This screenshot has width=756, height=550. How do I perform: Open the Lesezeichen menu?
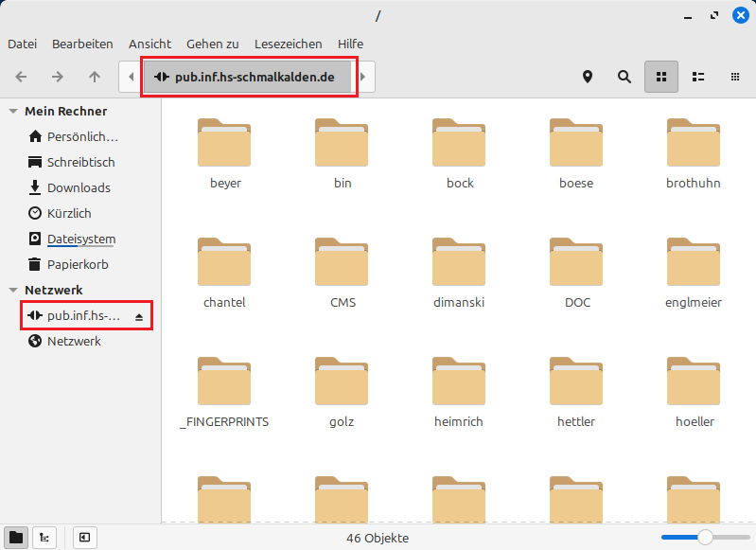288,44
